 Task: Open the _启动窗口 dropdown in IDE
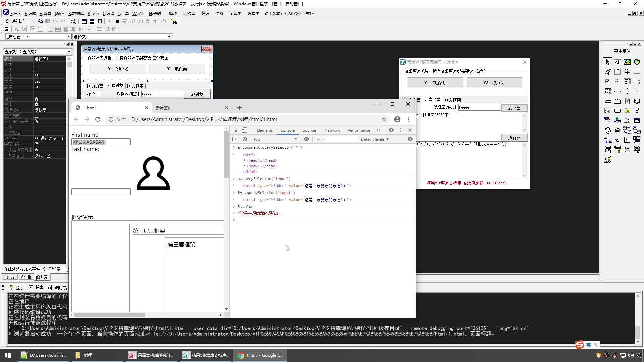coord(68,37)
